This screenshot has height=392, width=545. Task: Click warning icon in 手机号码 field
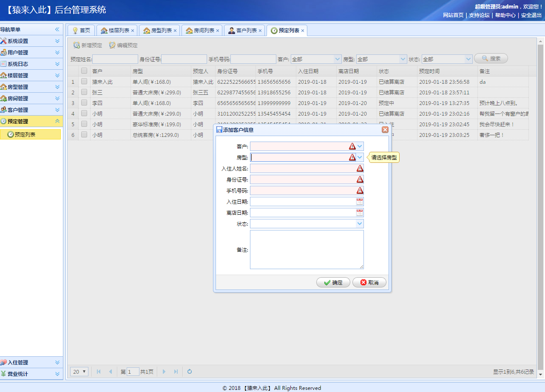(360, 190)
